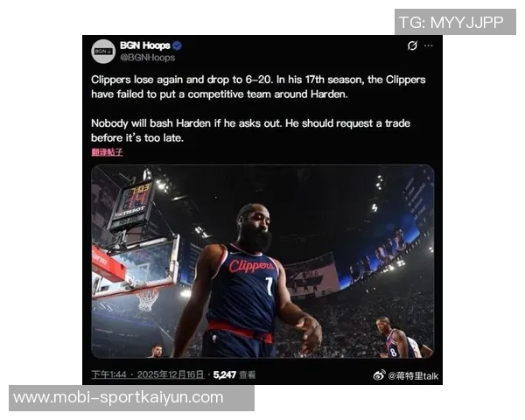Click the 2025年12月16日 date
The width and height of the screenshot is (525, 420).
(x=170, y=374)
